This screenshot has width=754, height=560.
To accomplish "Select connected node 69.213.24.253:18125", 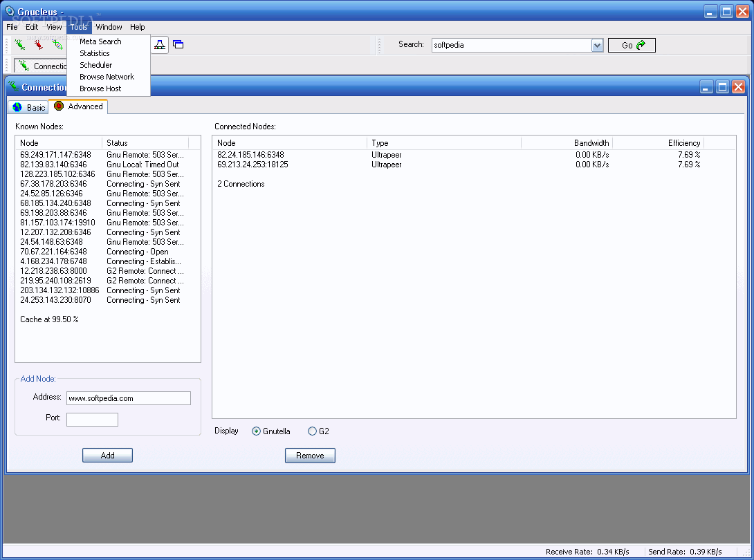I will [252, 165].
